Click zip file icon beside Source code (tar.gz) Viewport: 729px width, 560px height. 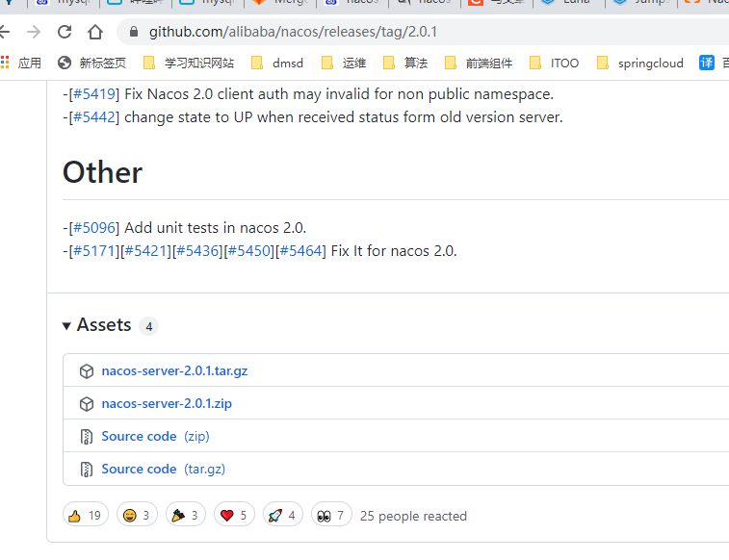point(87,470)
